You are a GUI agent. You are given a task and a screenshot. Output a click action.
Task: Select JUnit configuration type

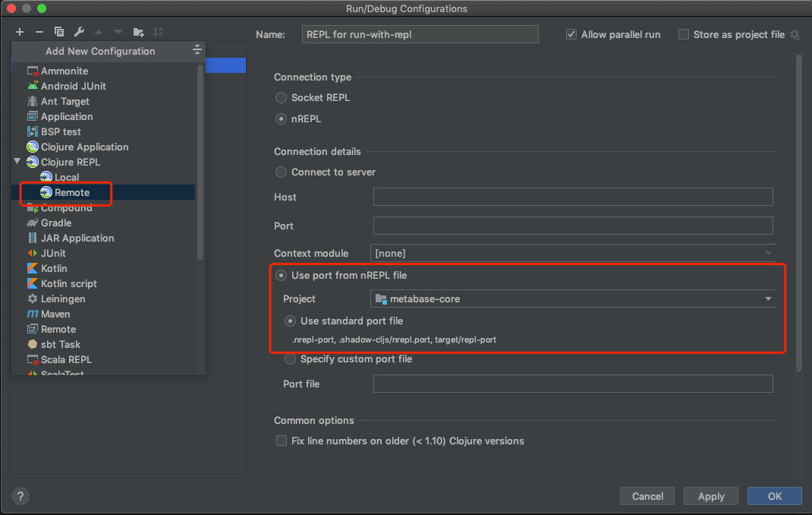coord(53,254)
